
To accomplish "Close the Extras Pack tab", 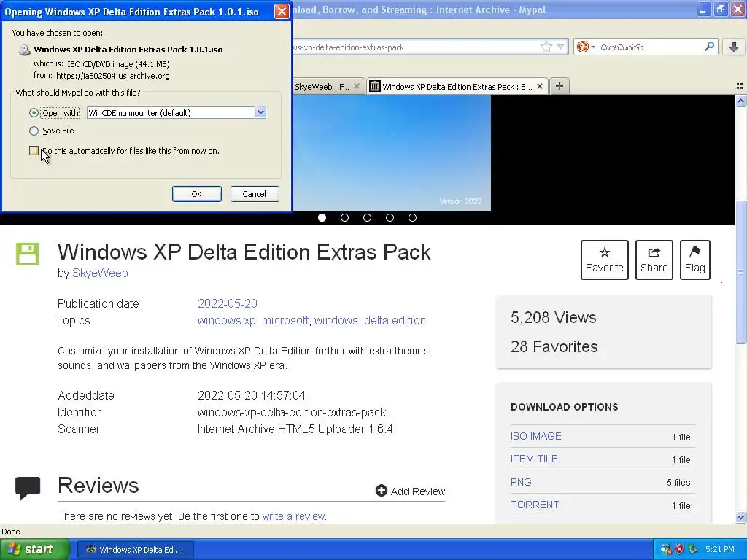I will click(540, 86).
